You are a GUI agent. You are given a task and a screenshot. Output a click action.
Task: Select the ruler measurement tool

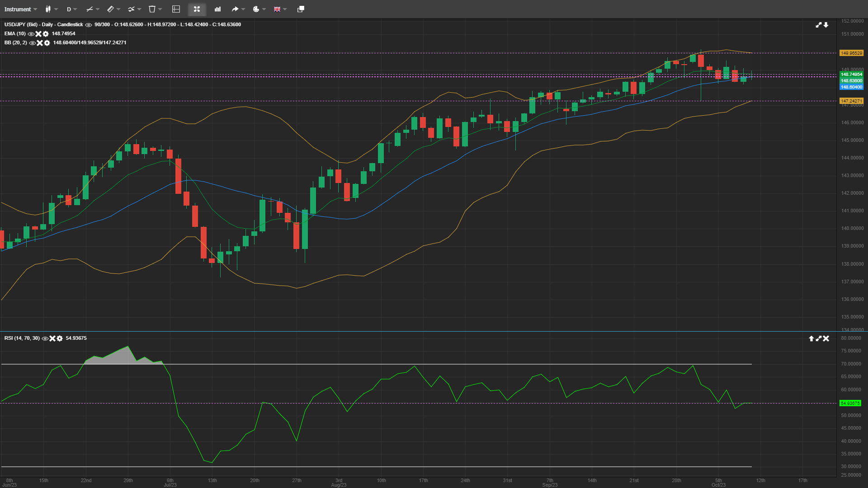tap(110, 9)
